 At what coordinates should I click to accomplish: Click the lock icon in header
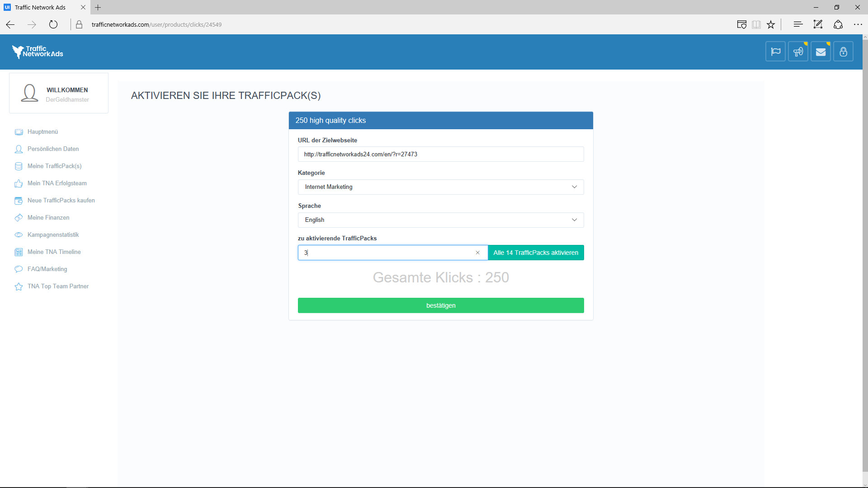click(843, 52)
